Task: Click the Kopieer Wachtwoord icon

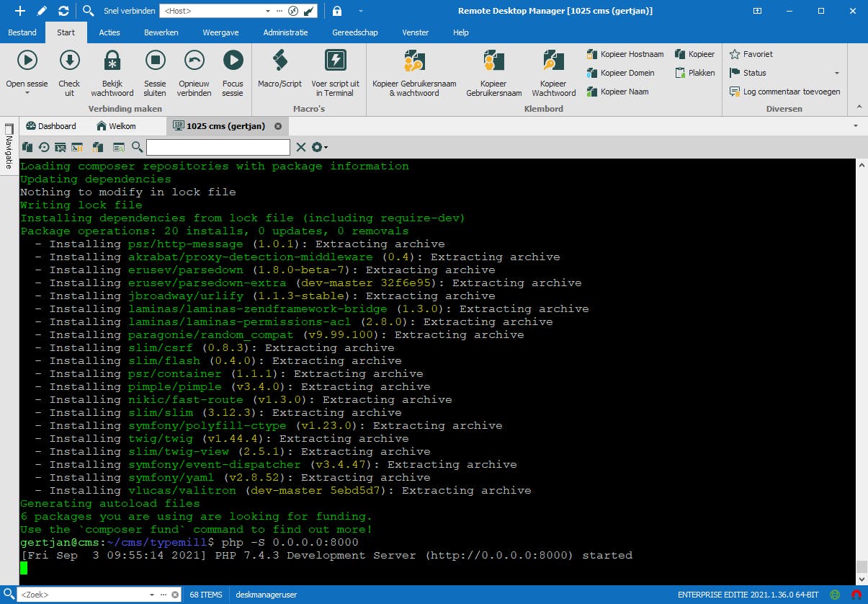Action: (552, 72)
